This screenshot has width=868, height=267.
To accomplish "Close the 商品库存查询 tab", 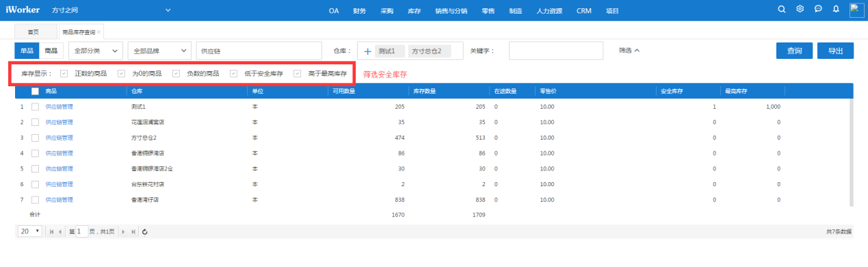I will [99, 32].
